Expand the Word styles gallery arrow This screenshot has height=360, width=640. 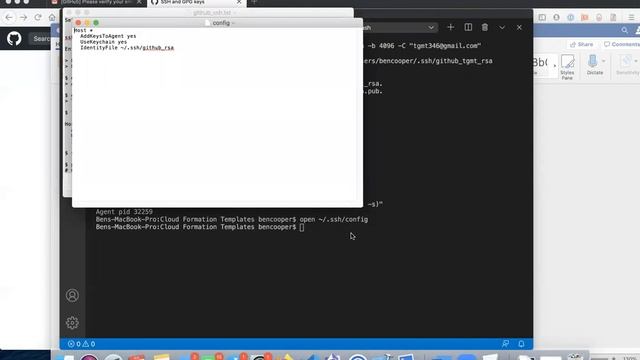[x=555, y=66]
